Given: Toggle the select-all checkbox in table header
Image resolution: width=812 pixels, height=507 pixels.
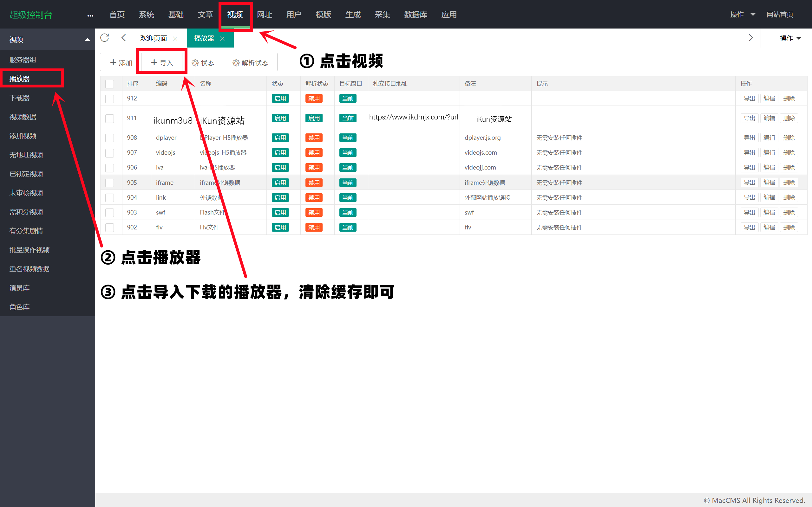Looking at the screenshot, I should click(109, 84).
